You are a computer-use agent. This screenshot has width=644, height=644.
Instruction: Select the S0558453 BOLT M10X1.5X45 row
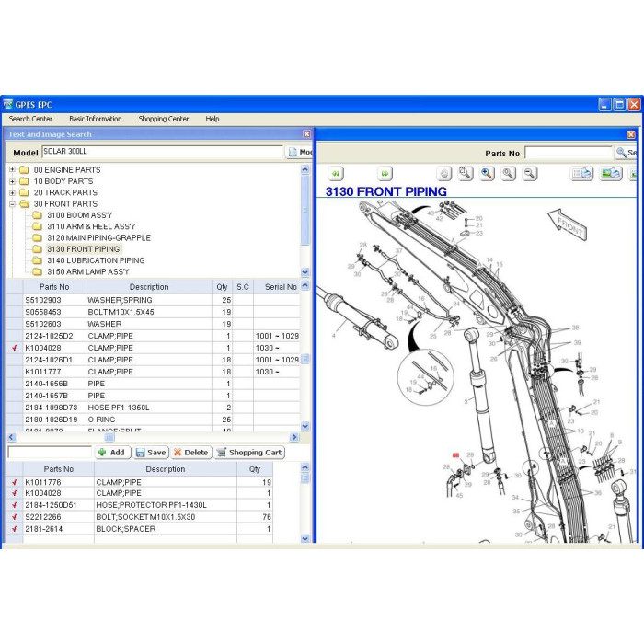(x=153, y=312)
